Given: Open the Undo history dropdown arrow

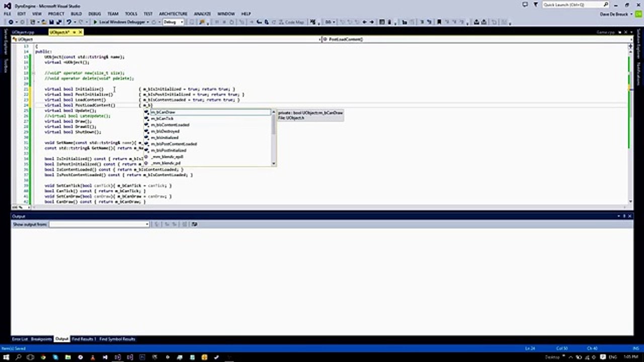Looking at the screenshot, I should point(74,22).
